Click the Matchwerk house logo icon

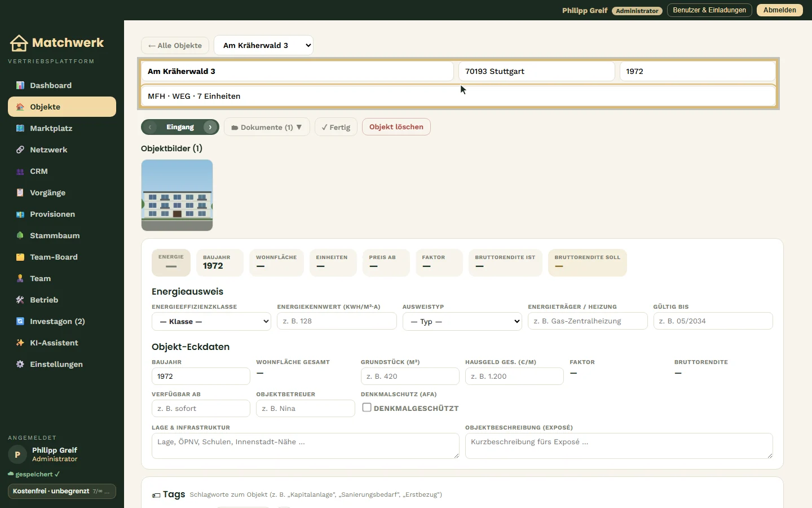19,43
